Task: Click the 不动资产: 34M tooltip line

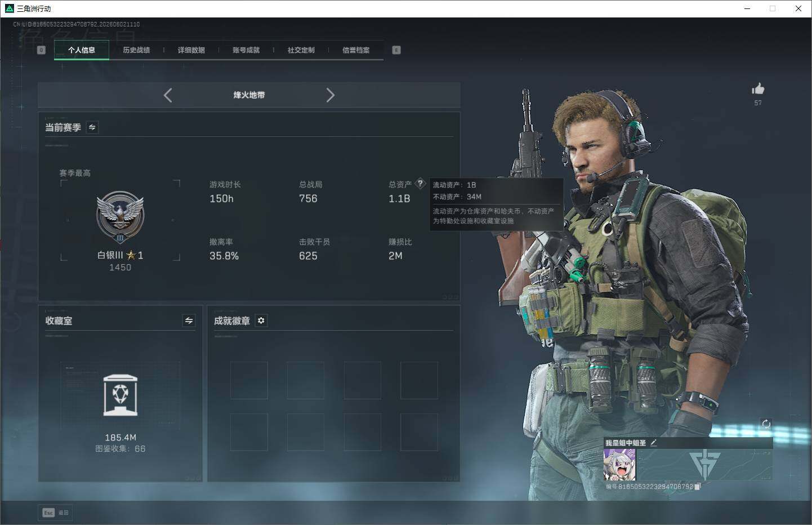Action: coord(457,197)
